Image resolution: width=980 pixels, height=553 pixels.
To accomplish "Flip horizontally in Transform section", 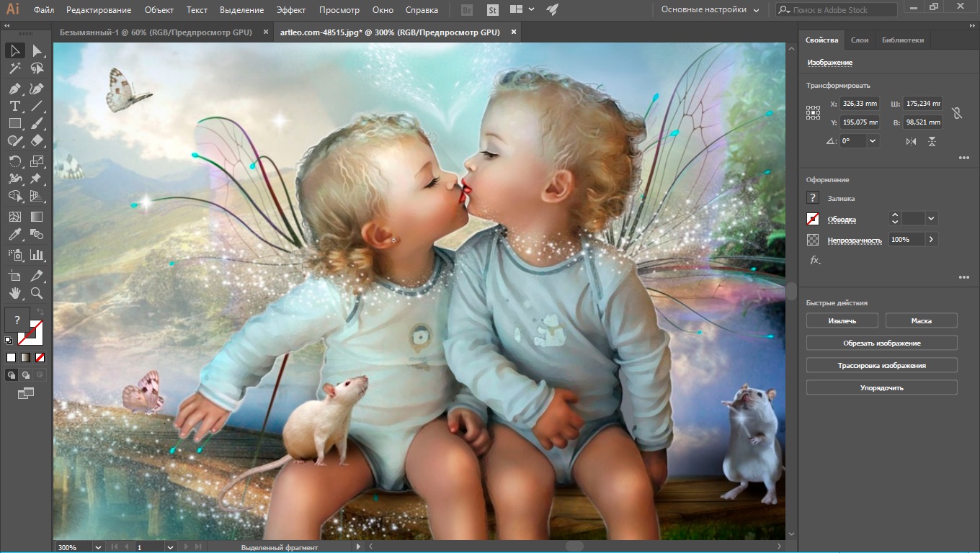I will tap(911, 142).
